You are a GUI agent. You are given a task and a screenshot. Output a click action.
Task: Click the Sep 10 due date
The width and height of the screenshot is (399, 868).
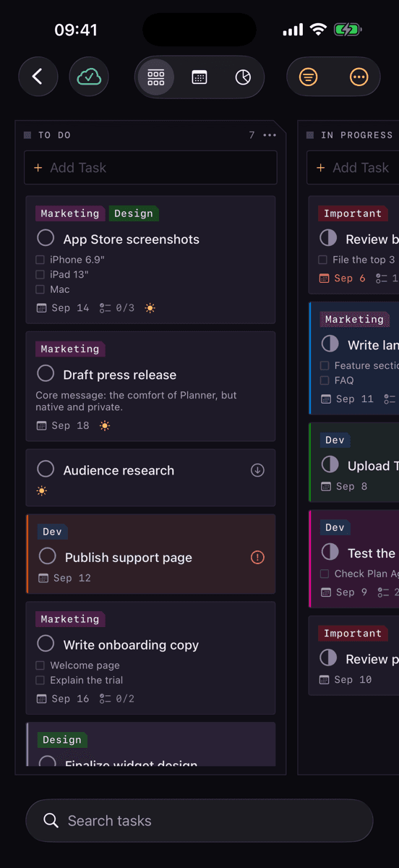[x=346, y=680]
